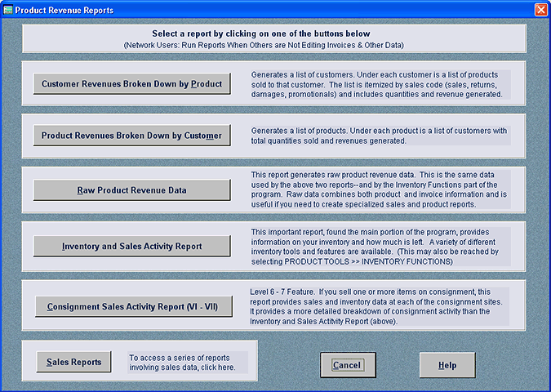The image size is (551, 392).
Task: Open the Inventory and Sales Activity Report
Action: click(131, 245)
